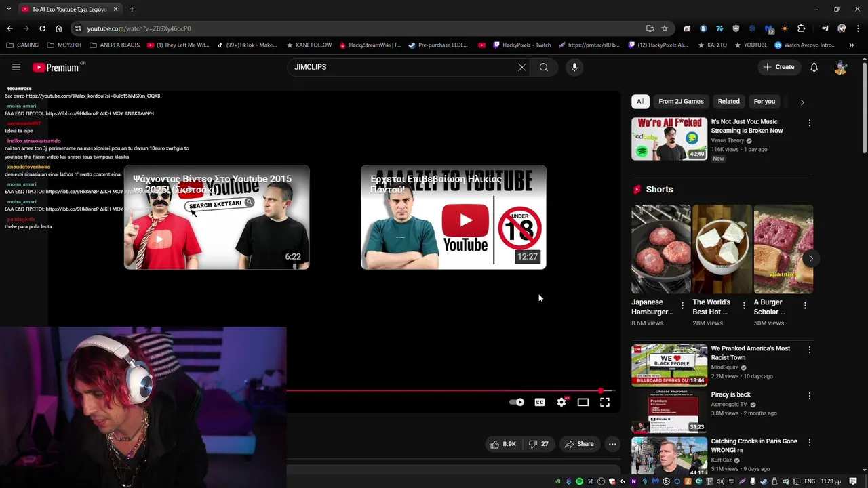Open more actions menu beside Share
This screenshot has height=488, width=868.
[612, 444]
